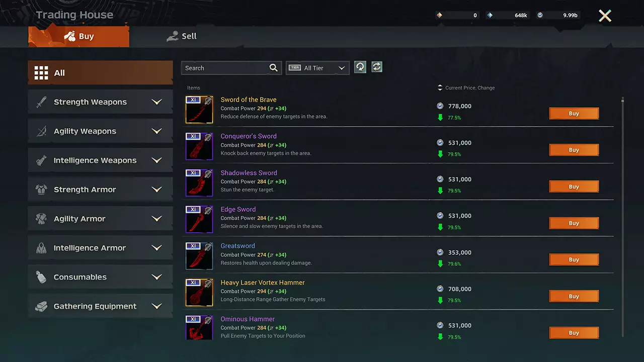Click the magnifying glass search icon
The image size is (644, 362).
tap(273, 68)
